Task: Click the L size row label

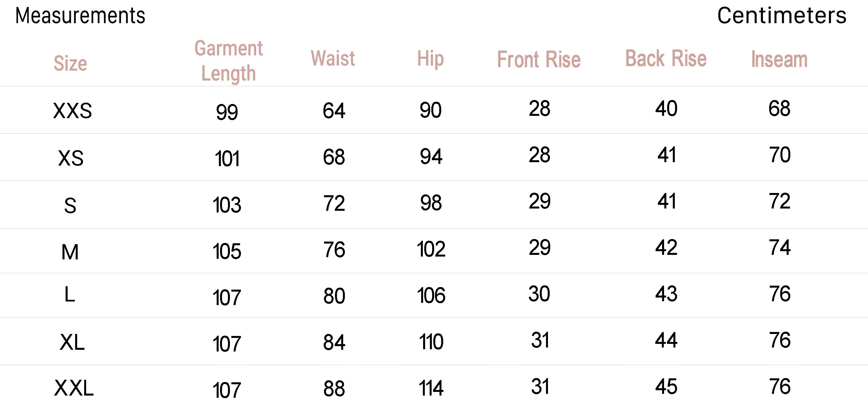Action: coord(69,294)
